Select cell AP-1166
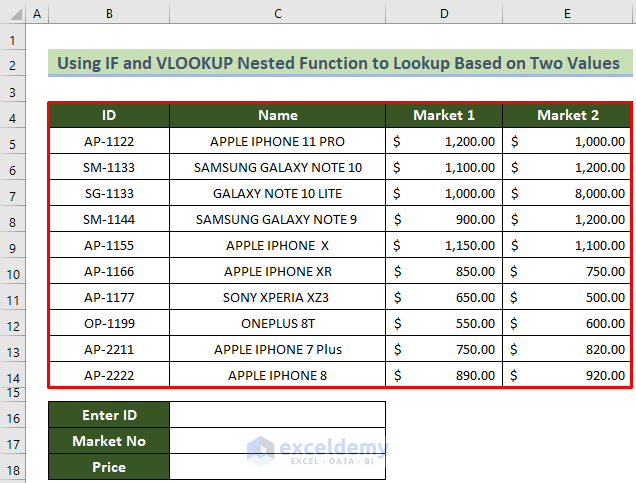Image resolution: width=636 pixels, height=483 pixels. 109,271
